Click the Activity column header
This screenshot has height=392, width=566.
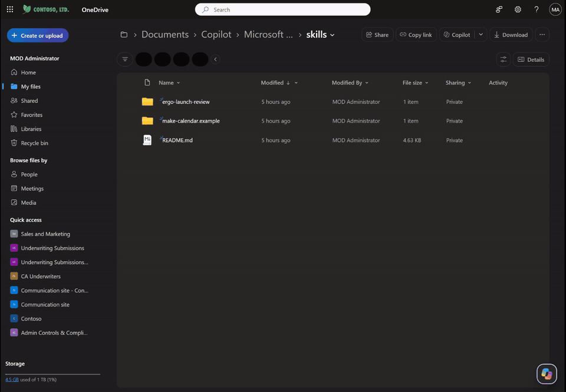point(498,83)
